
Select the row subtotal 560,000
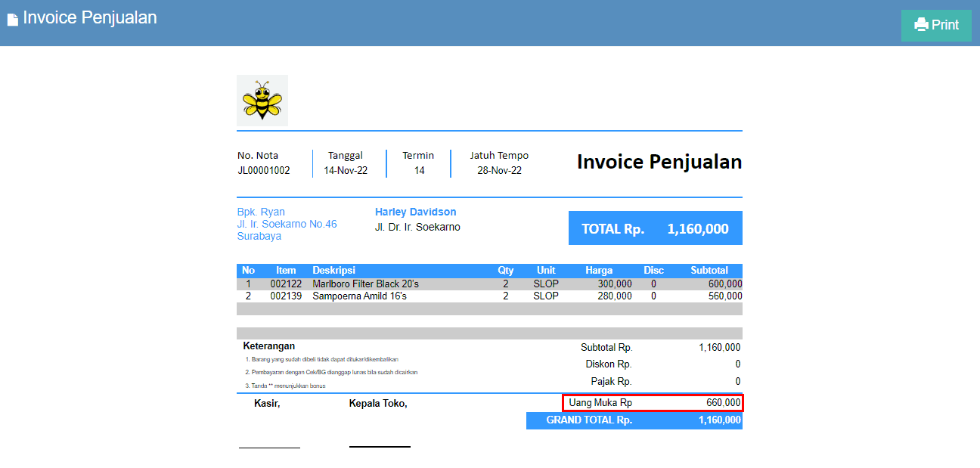point(725,296)
